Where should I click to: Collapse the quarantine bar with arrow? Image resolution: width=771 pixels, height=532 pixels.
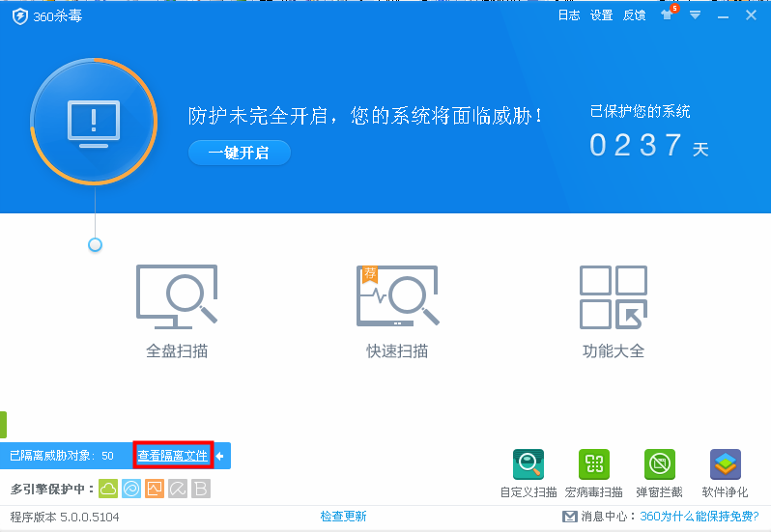[219, 456]
